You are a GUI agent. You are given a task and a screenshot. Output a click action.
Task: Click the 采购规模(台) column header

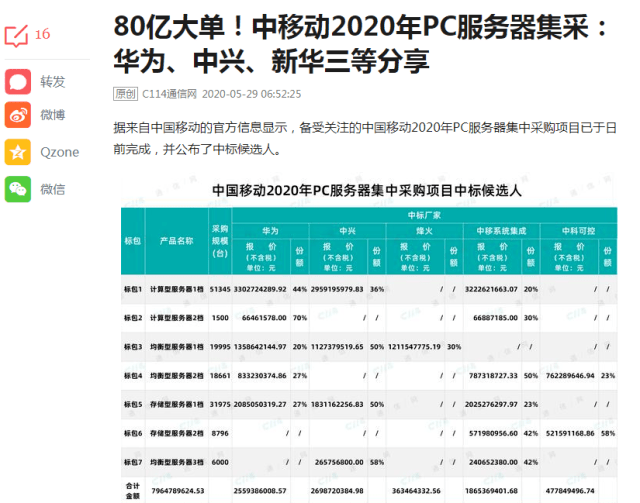click(x=220, y=241)
